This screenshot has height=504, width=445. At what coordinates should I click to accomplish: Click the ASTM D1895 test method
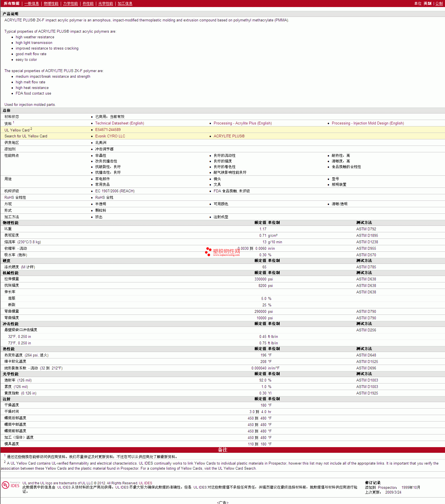[367, 235]
